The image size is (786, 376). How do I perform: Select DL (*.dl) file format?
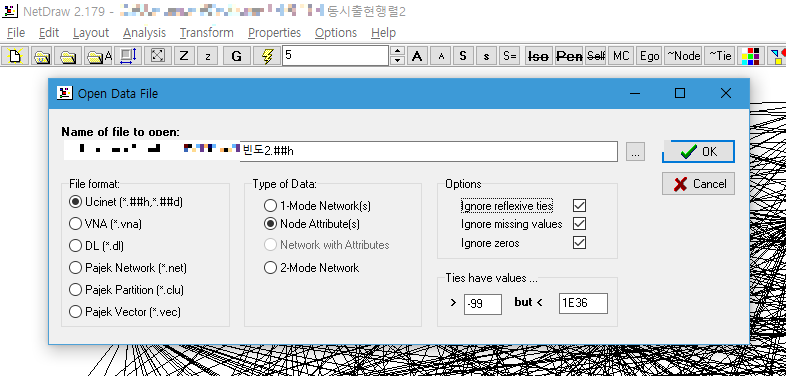97,246
